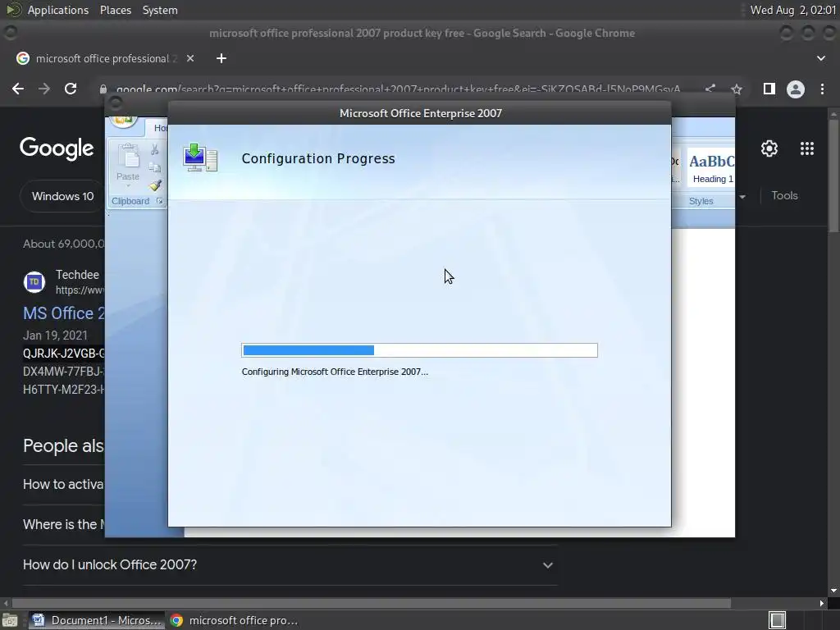Viewport: 840px width, 630px height.
Task: Click the QJRJK-J2VGB product key text
Action: tap(64, 353)
